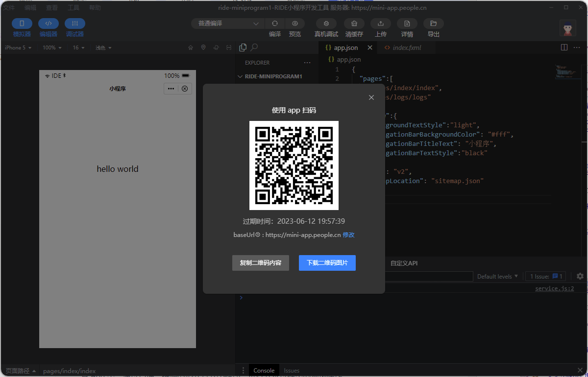
Task: Click the 下载二维码图片 button
Action: (327, 263)
